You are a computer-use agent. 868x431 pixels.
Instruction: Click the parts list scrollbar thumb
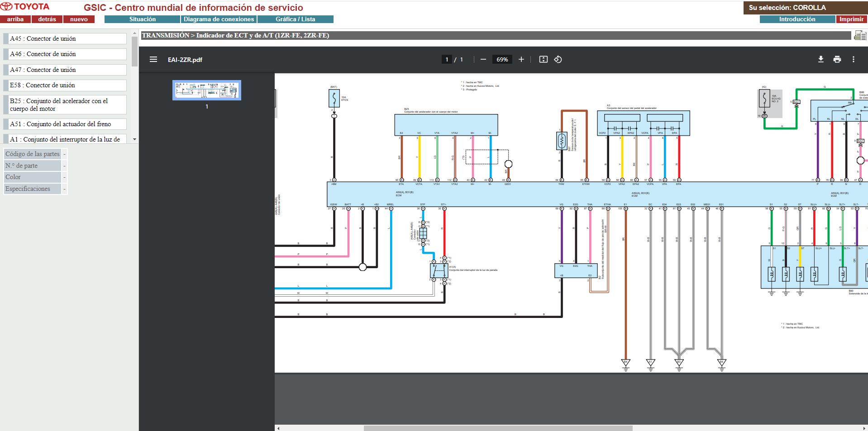[134, 52]
